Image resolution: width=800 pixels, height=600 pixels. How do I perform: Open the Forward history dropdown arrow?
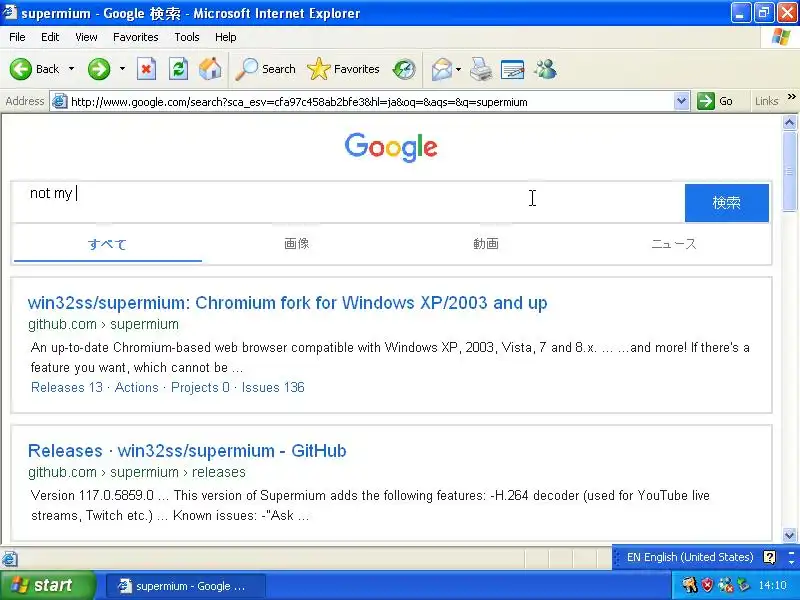click(x=122, y=69)
